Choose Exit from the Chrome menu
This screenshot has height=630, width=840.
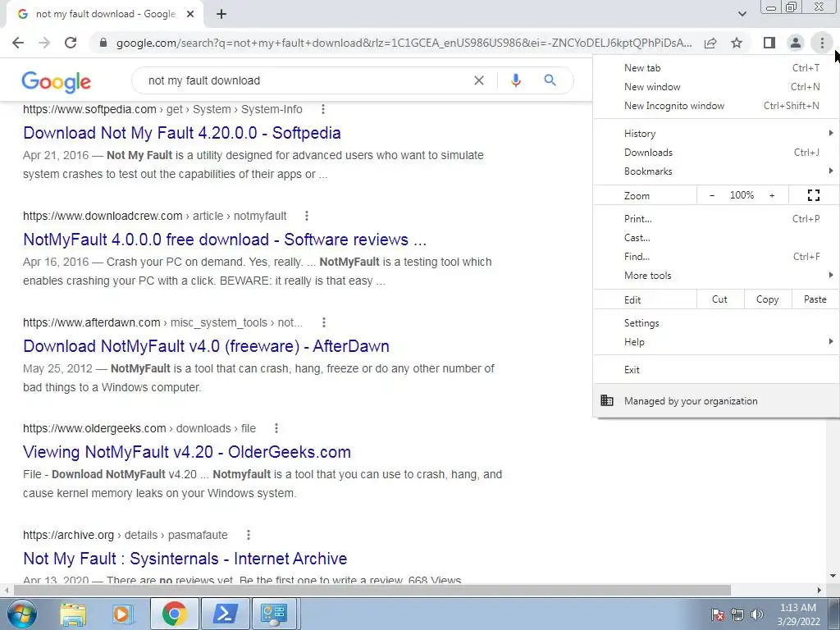[x=716, y=370]
